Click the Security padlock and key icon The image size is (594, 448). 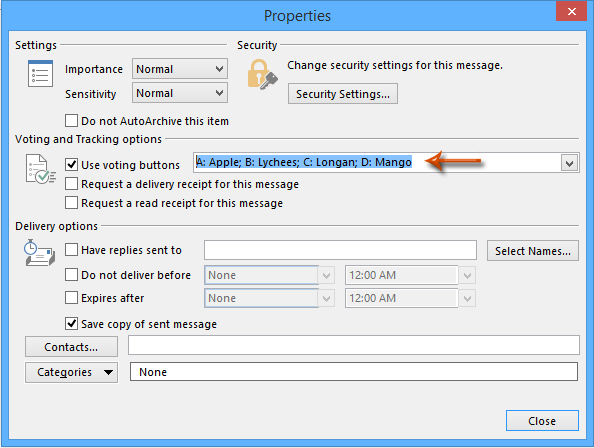point(262,74)
